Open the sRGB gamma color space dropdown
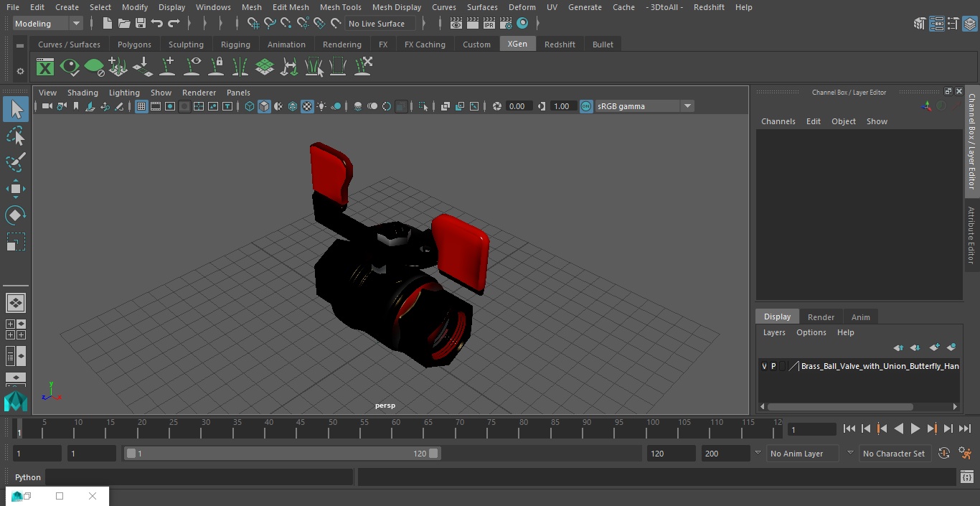The width and height of the screenshot is (980, 506). [x=644, y=106]
